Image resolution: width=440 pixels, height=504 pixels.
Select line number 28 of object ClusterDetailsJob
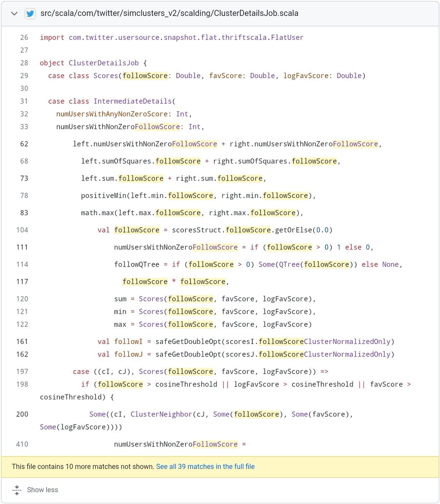click(24, 63)
